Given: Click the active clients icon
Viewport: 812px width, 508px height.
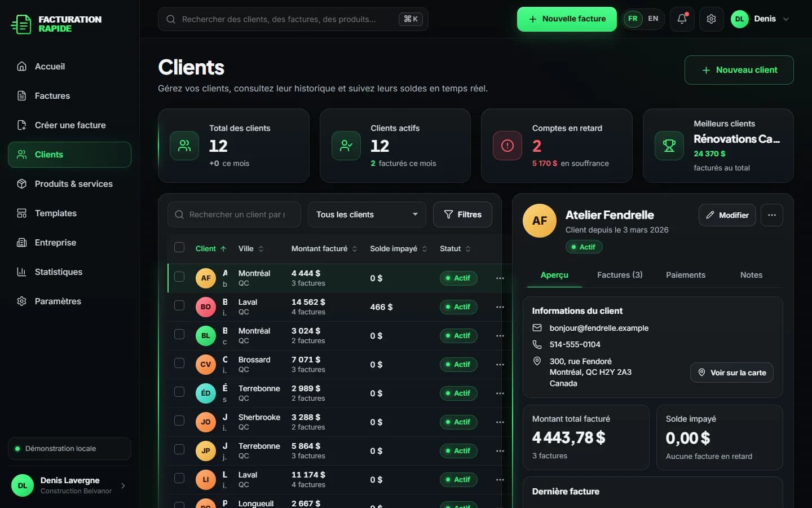Looking at the screenshot, I should coord(346,146).
